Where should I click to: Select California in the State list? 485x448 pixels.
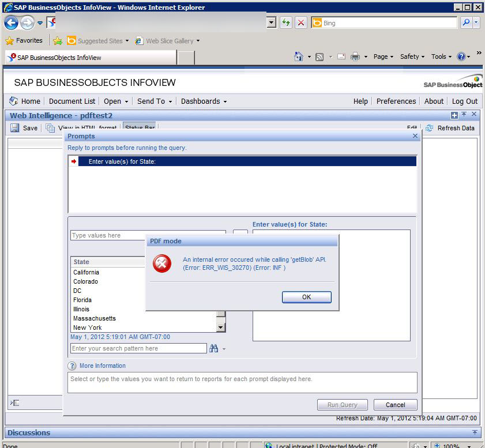86,272
